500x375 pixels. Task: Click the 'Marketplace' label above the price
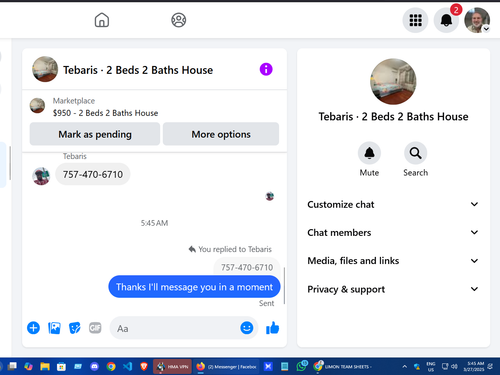(x=74, y=101)
